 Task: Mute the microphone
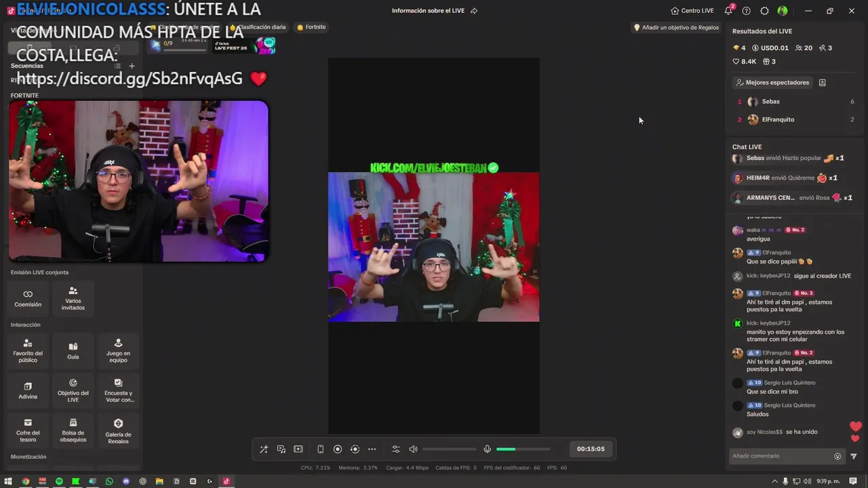click(487, 449)
